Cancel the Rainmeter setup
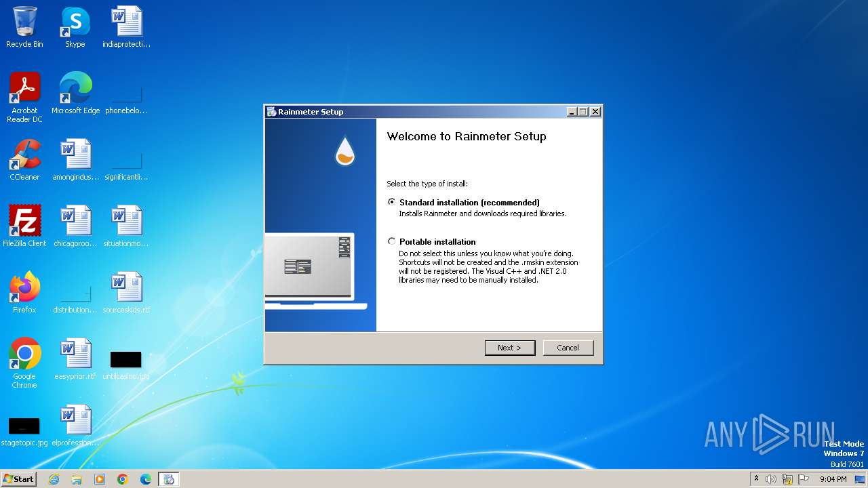 click(x=568, y=348)
